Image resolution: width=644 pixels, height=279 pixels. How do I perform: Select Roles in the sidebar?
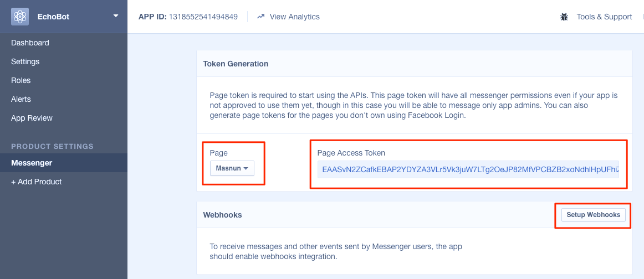pos(21,80)
